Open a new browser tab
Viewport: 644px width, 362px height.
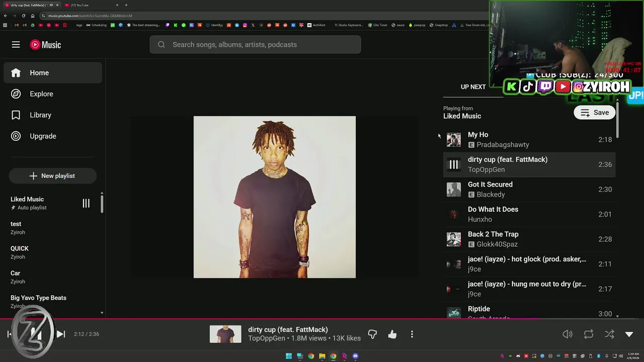point(126,5)
